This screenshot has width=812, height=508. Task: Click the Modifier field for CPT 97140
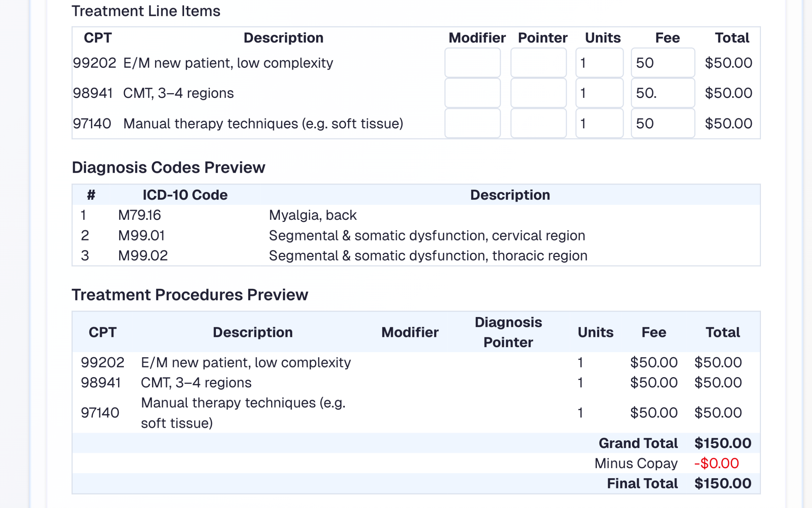(472, 123)
